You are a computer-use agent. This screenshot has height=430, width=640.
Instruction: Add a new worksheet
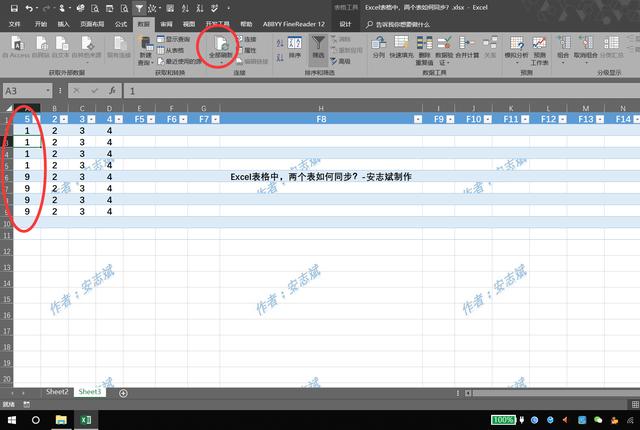(x=123, y=393)
